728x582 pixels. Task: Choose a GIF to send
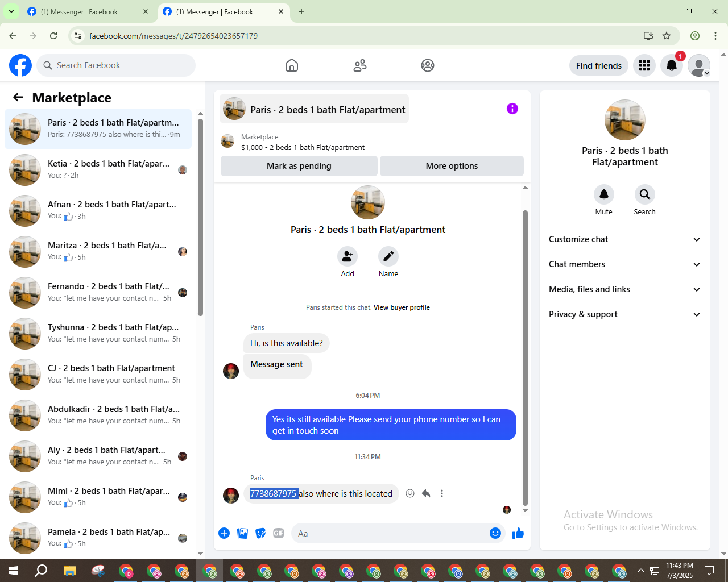[x=279, y=533]
